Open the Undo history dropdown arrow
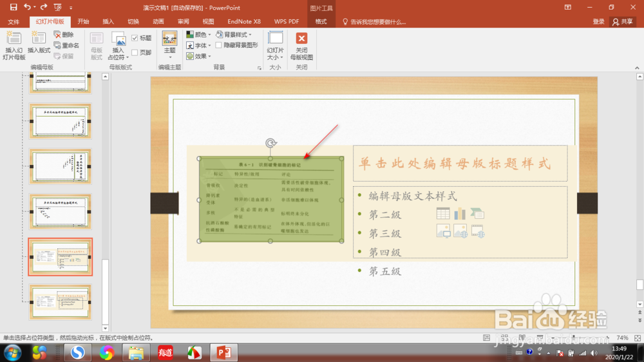This screenshot has height=362, width=644. point(34,7)
